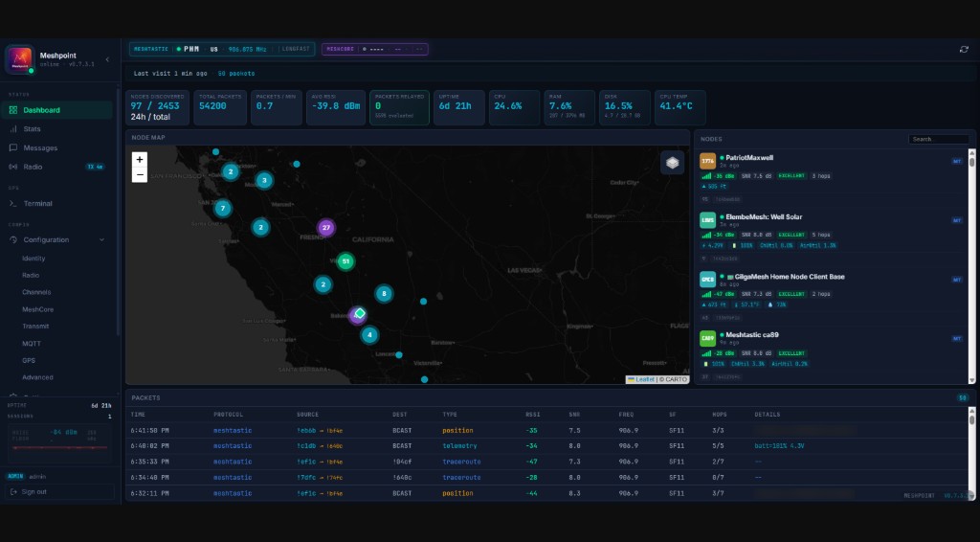Click the Configuration gear icon

tap(13, 240)
